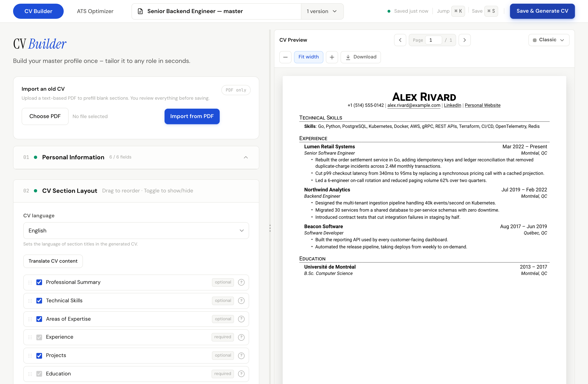Screen dimensions: 588x384
Task: Click Save & Generate CV
Action: [x=542, y=11]
